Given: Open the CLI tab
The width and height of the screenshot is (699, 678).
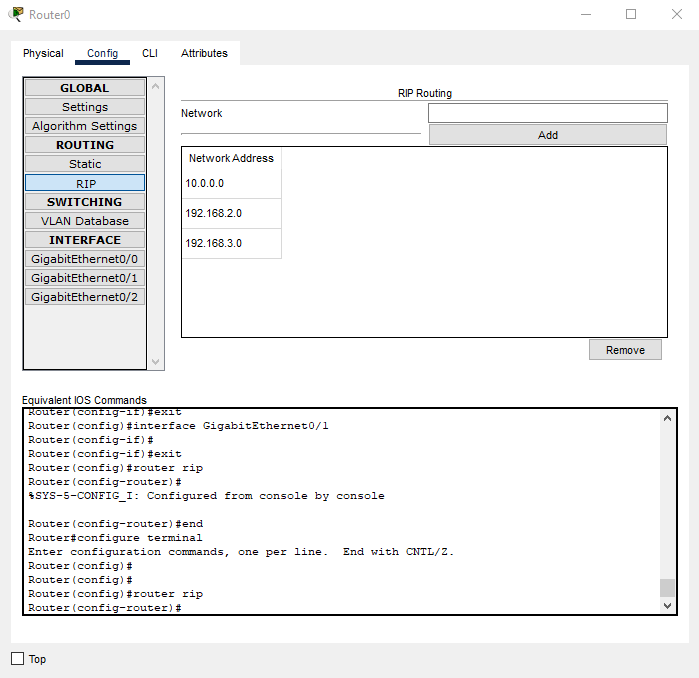Looking at the screenshot, I should pyautogui.click(x=150, y=53).
